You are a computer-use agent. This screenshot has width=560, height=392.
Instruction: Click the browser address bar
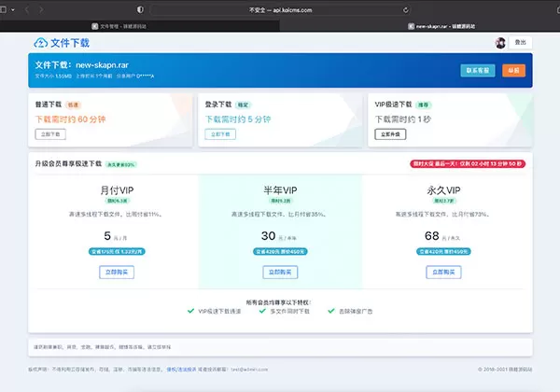pyautogui.click(x=280, y=10)
